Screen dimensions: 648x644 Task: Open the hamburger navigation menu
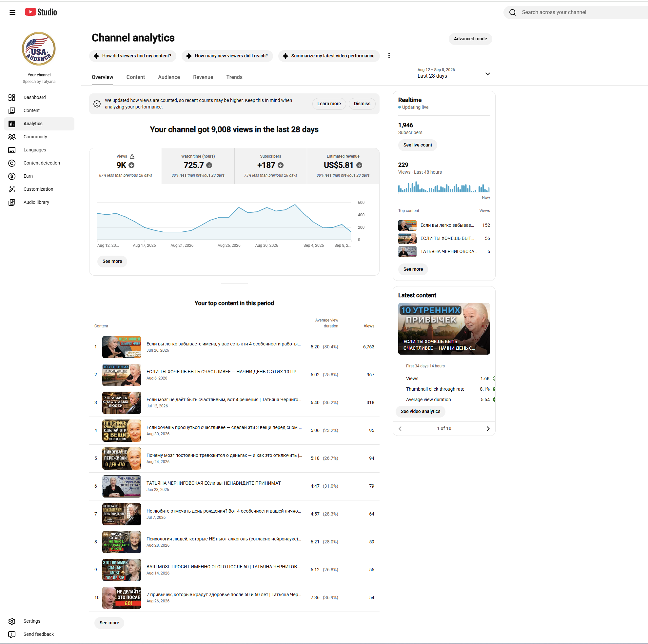(12, 12)
